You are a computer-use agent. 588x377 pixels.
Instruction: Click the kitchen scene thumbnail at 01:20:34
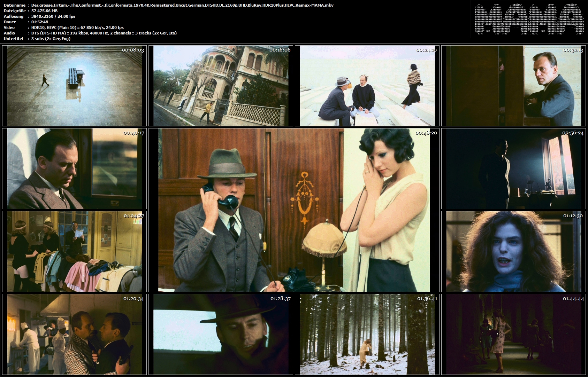75,334
